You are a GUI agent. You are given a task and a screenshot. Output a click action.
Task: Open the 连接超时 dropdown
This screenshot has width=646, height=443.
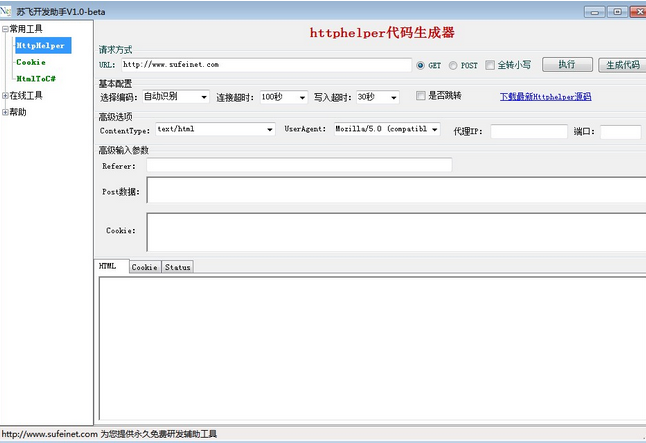[x=283, y=97]
